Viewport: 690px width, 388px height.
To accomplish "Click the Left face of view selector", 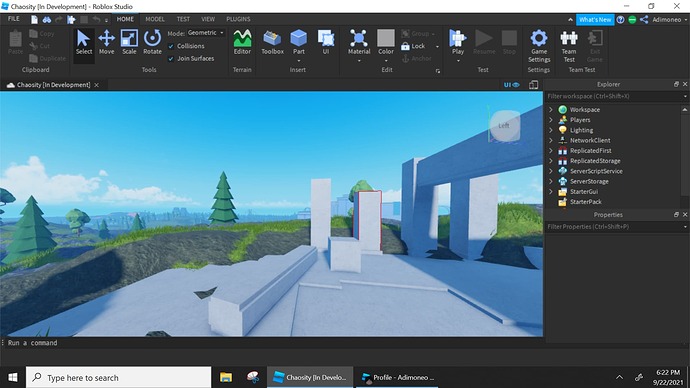I will point(504,125).
